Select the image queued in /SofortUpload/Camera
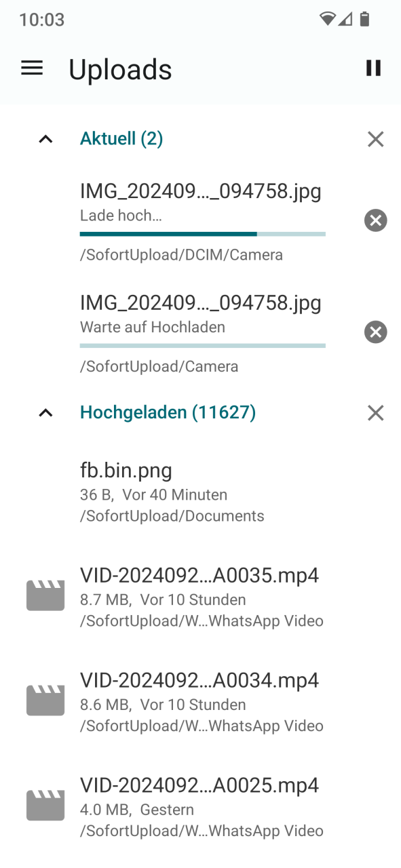The height and width of the screenshot is (868, 401). click(x=200, y=334)
